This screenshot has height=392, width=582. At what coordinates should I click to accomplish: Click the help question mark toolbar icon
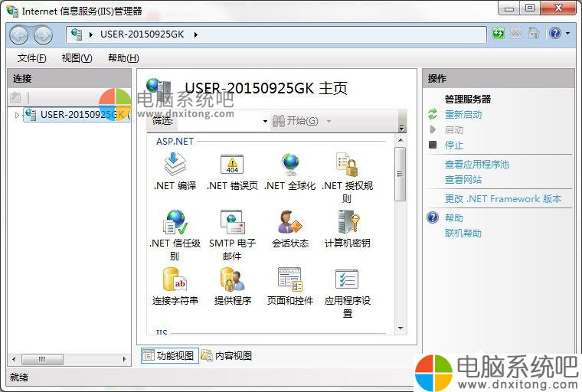tap(555, 34)
